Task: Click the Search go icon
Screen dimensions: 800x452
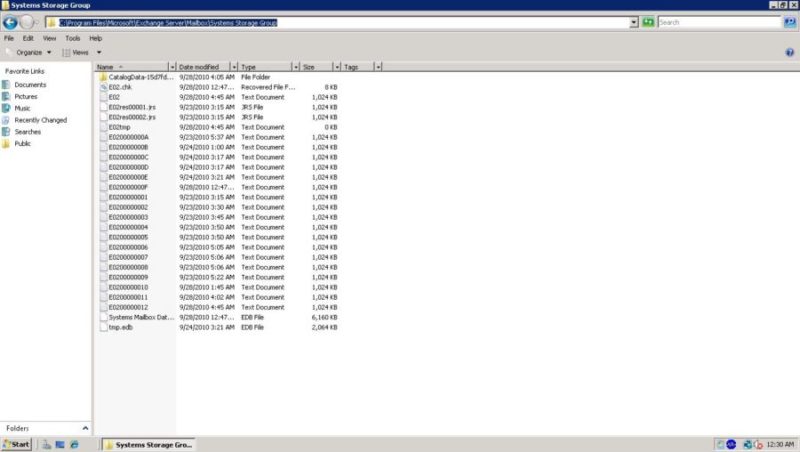Action: pos(789,22)
